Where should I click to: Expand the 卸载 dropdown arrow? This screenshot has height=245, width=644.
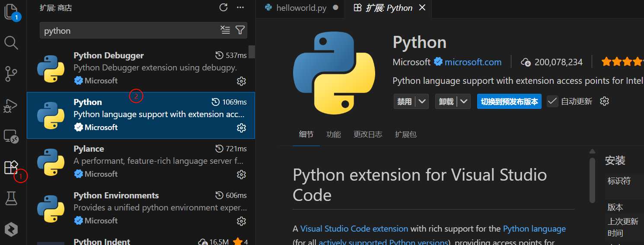tap(464, 102)
